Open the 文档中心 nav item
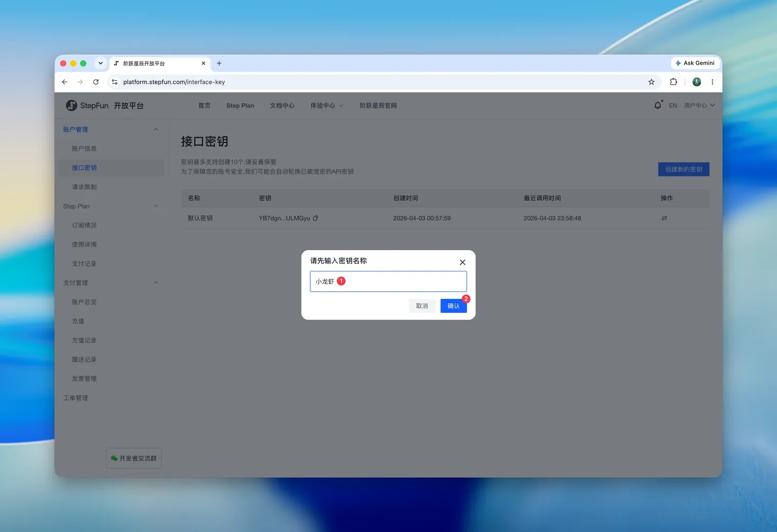This screenshot has width=777, height=532. click(282, 105)
